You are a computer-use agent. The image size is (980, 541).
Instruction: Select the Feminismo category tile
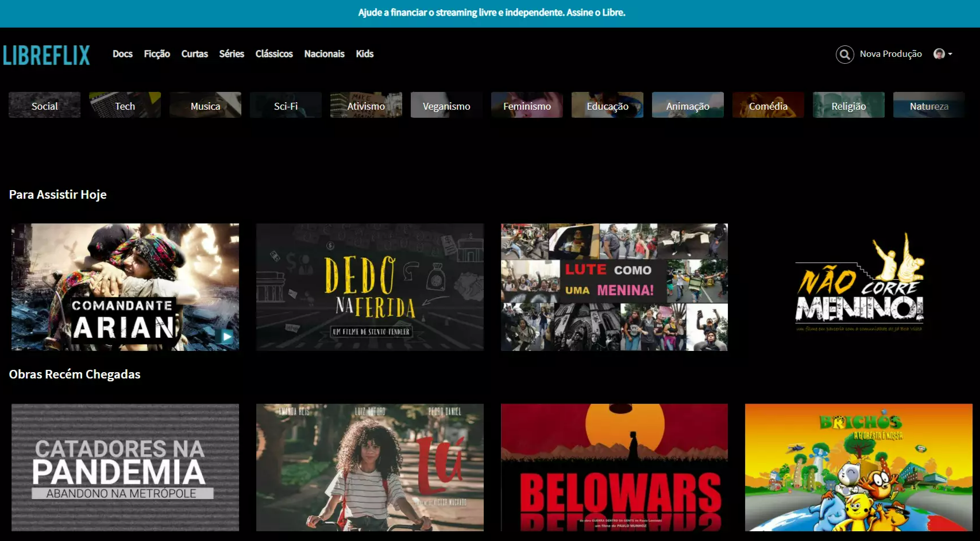tap(527, 105)
